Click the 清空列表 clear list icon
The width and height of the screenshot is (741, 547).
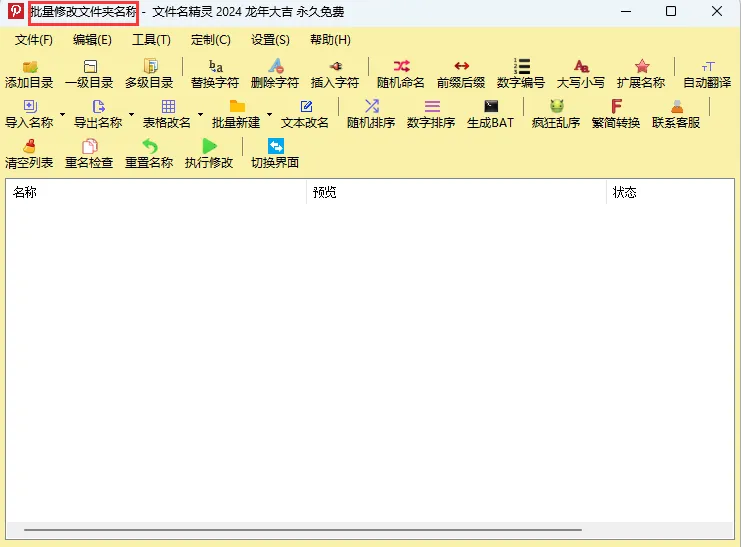tap(29, 153)
